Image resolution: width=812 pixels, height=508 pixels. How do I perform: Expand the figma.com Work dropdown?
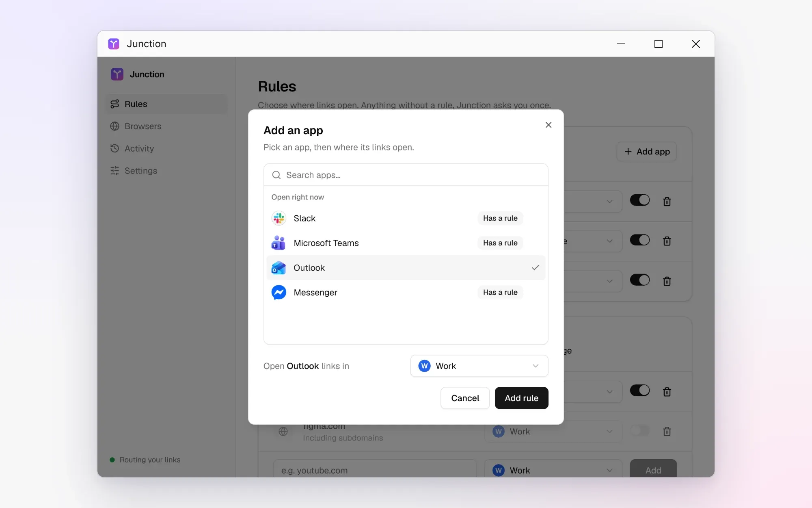point(553,431)
